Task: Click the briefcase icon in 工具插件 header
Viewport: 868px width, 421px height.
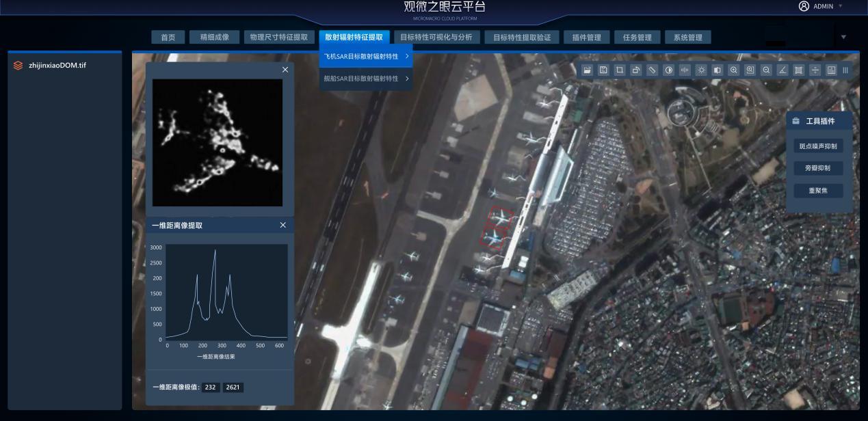Action: click(796, 121)
